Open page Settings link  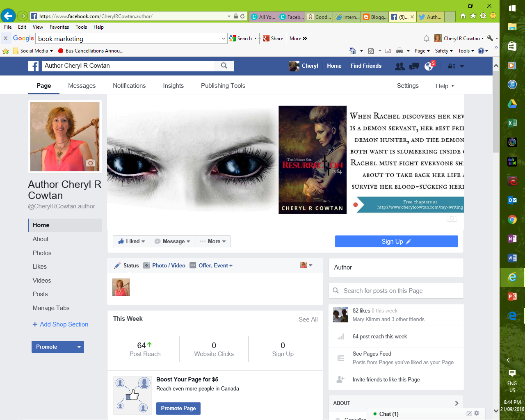point(408,86)
